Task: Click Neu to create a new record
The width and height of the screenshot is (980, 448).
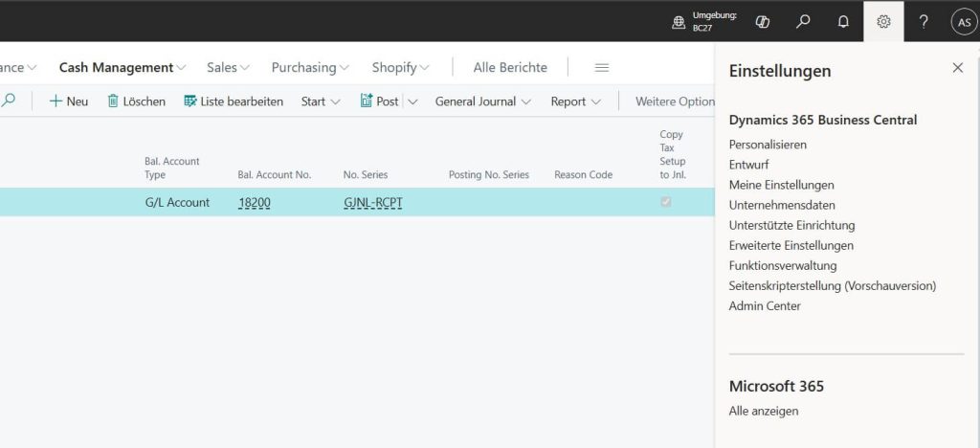Action: [x=69, y=101]
